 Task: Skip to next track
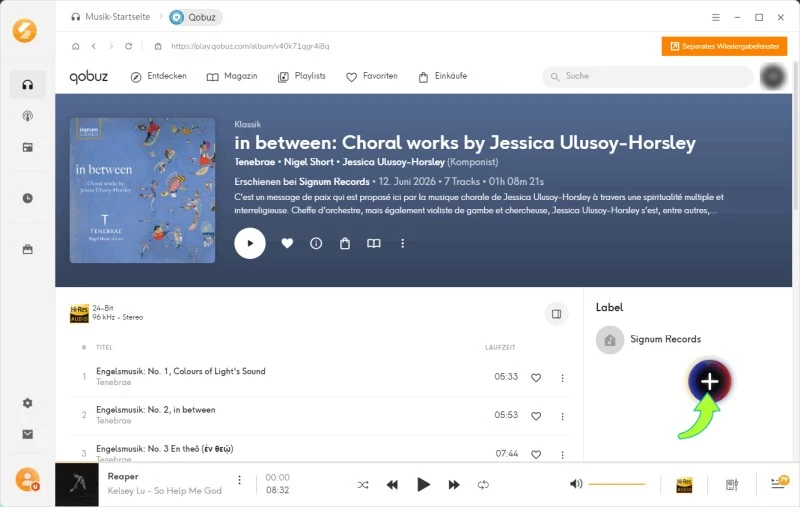(x=454, y=485)
